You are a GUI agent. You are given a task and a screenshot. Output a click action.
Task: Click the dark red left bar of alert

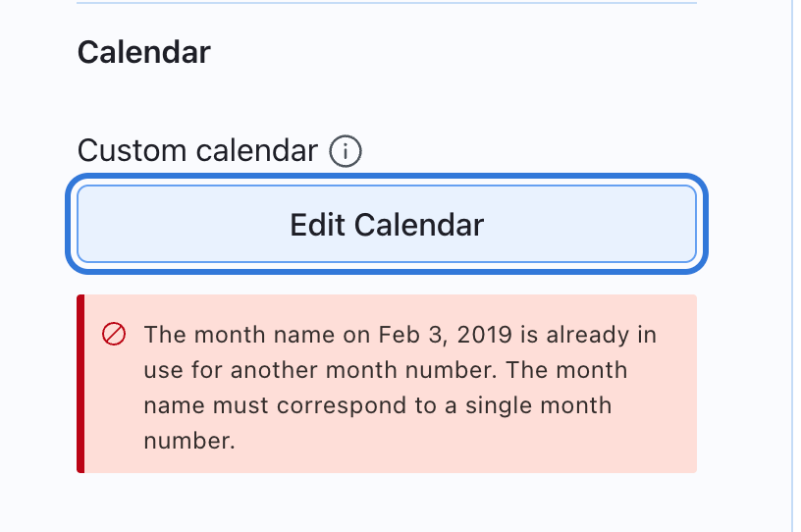pos(80,384)
